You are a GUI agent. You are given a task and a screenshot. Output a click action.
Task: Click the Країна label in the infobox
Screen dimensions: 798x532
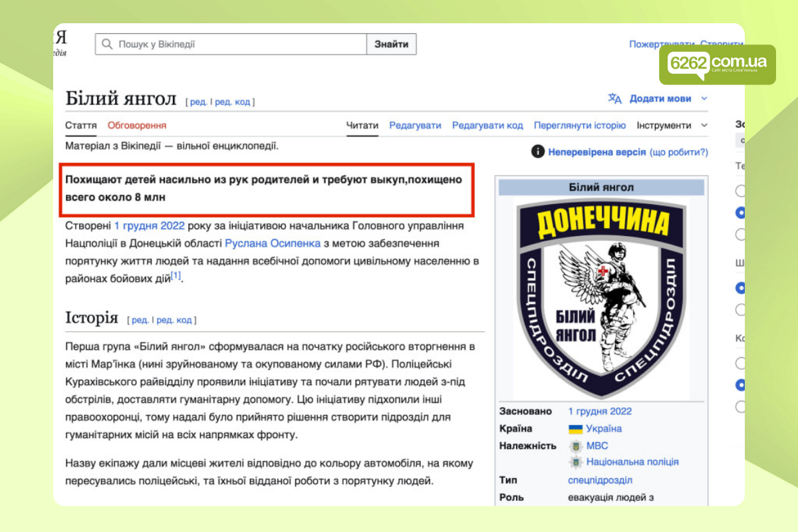pyautogui.click(x=515, y=429)
